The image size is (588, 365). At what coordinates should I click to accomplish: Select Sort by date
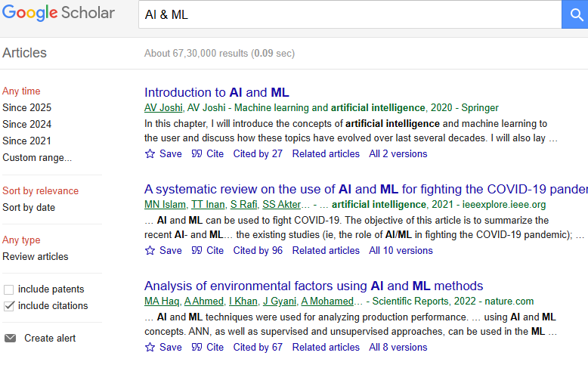[29, 208]
